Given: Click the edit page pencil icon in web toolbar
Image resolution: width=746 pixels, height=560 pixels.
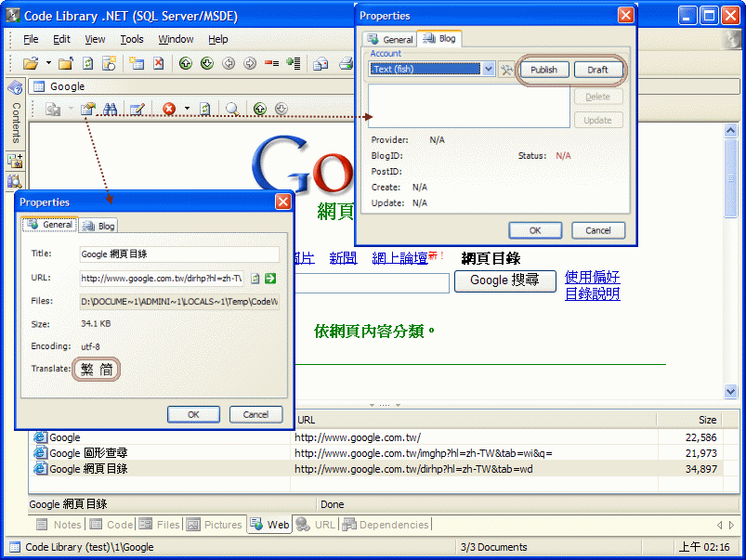Looking at the screenshot, I should (x=137, y=109).
